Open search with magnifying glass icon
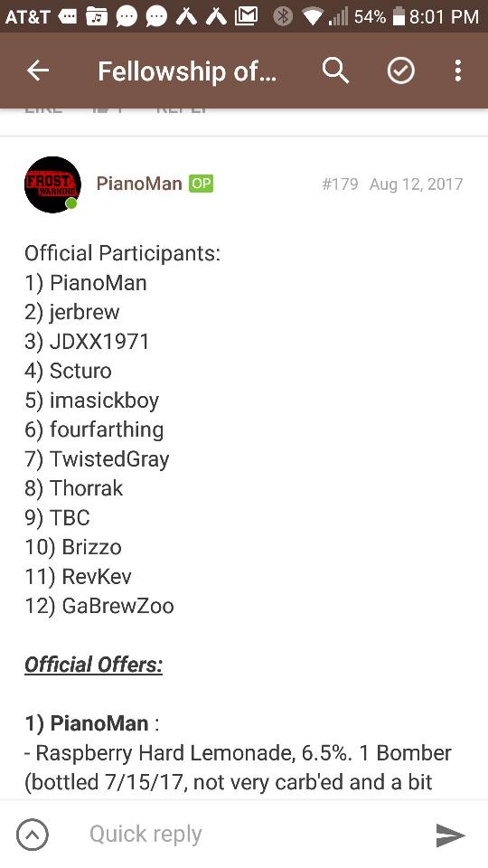 click(x=335, y=71)
